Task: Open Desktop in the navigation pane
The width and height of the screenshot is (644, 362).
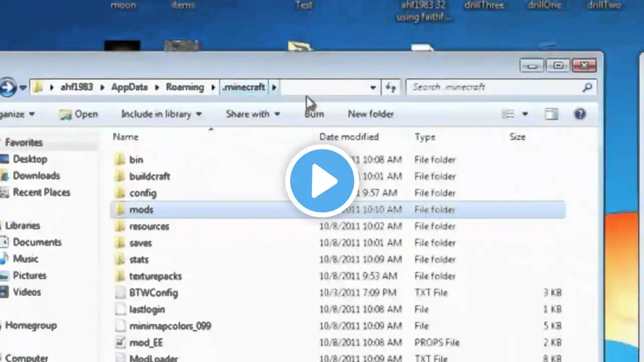Action: tap(30, 159)
